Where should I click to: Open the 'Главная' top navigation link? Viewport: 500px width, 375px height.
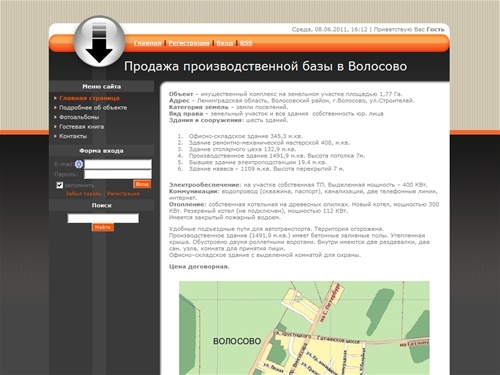point(147,43)
